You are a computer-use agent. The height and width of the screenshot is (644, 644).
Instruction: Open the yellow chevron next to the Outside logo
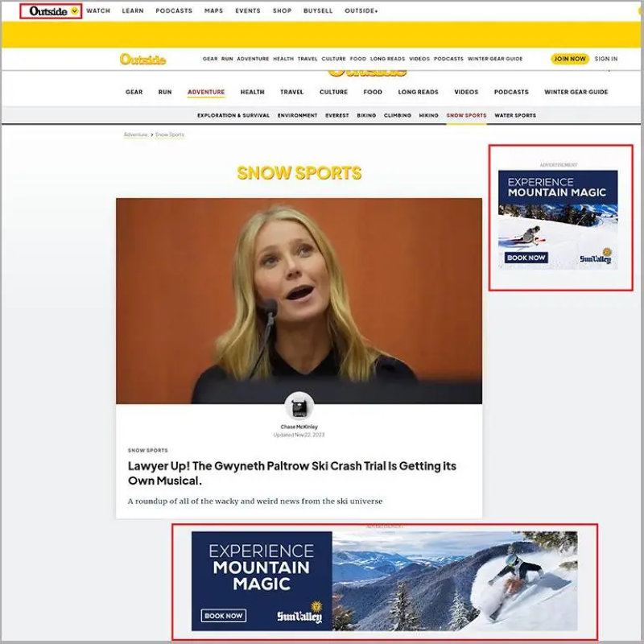point(75,10)
